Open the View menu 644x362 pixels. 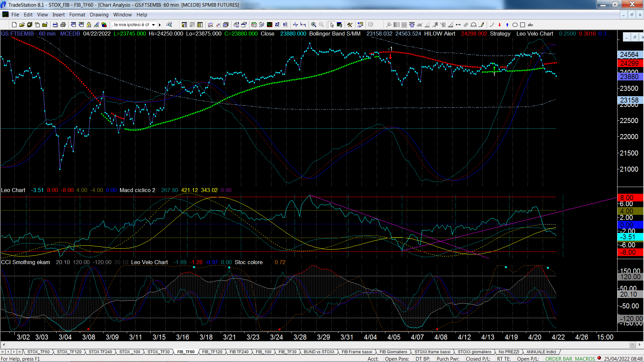click(43, 15)
